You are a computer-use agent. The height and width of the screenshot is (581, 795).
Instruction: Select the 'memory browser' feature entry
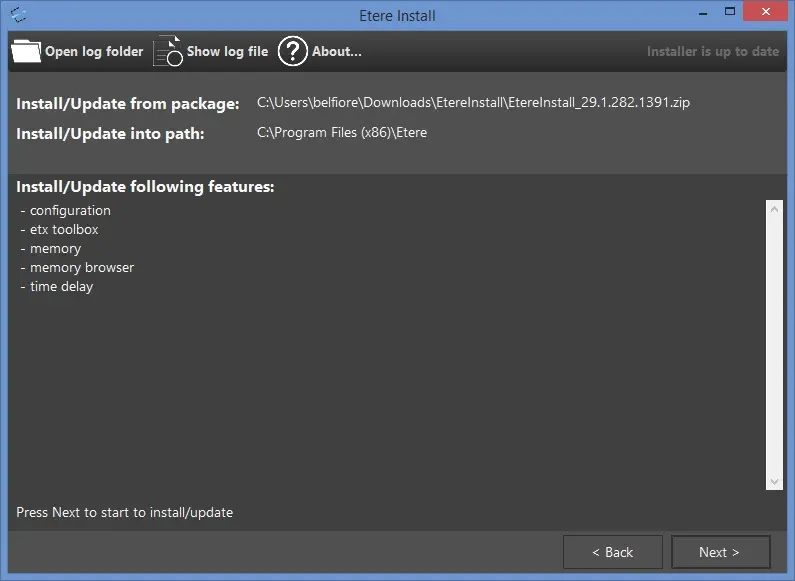[81, 268]
